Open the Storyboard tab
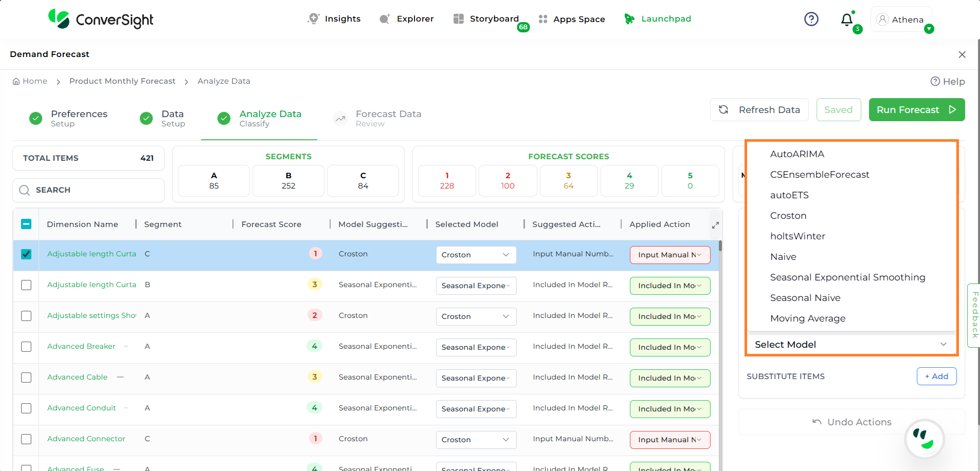The image size is (980, 471). pos(486,19)
